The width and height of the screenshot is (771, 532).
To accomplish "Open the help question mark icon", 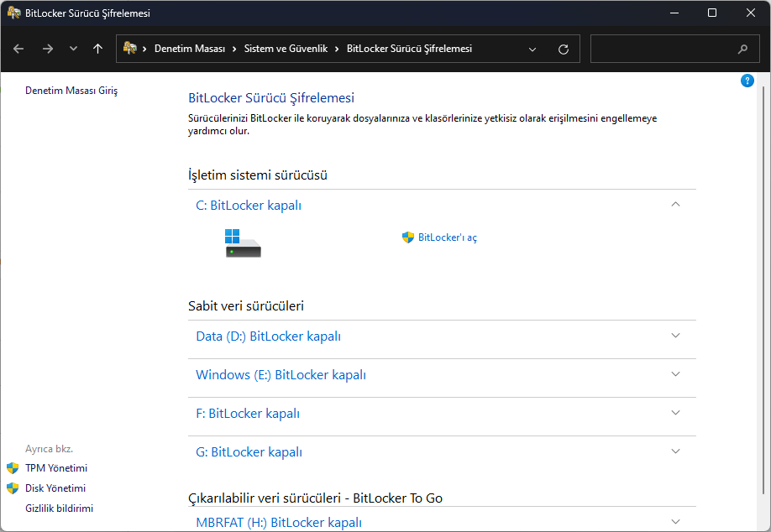I will pyautogui.click(x=747, y=81).
